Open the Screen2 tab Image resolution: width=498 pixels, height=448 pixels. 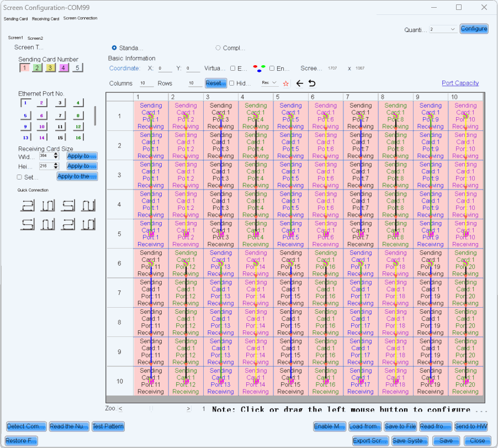(x=35, y=38)
